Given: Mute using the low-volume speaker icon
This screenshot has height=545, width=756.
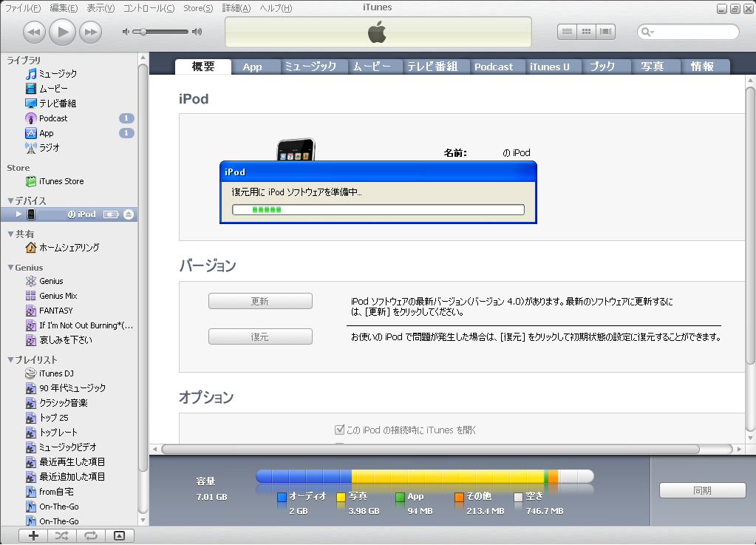Looking at the screenshot, I should 126,32.
